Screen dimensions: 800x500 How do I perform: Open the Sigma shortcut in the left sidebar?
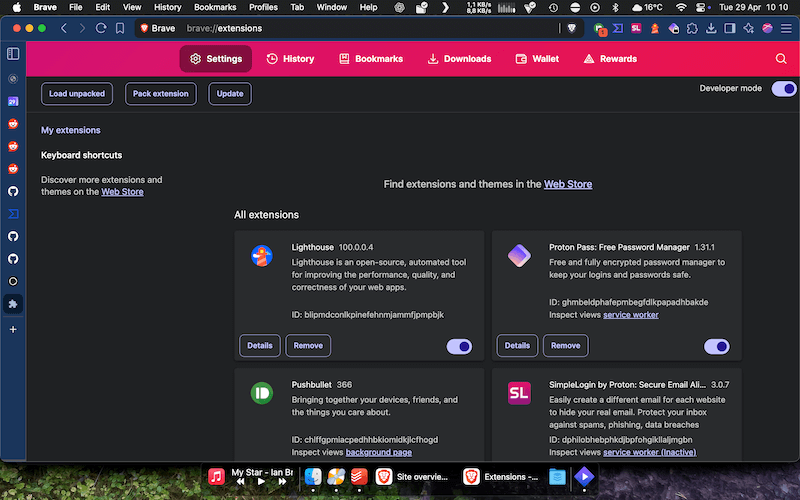click(x=13, y=214)
